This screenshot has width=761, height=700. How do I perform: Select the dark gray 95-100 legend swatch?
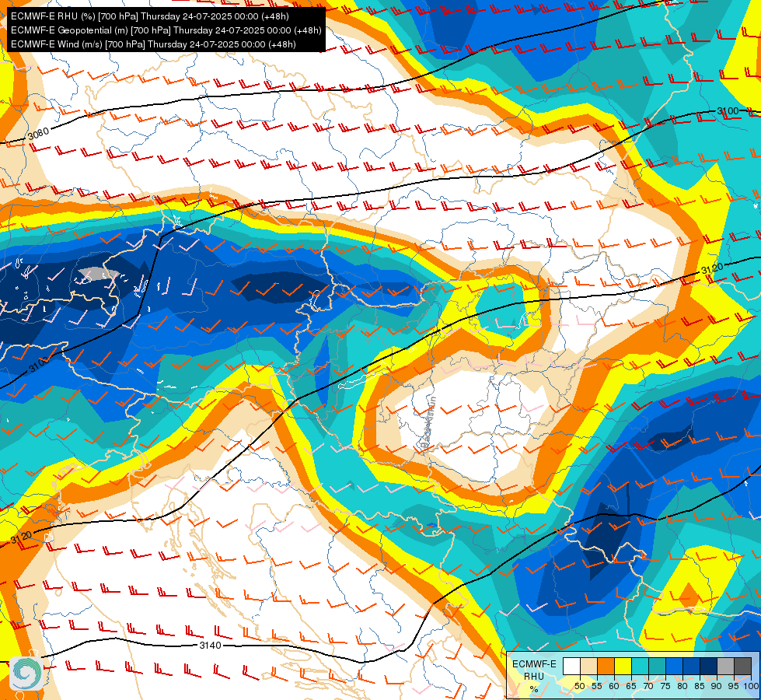(743, 666)
